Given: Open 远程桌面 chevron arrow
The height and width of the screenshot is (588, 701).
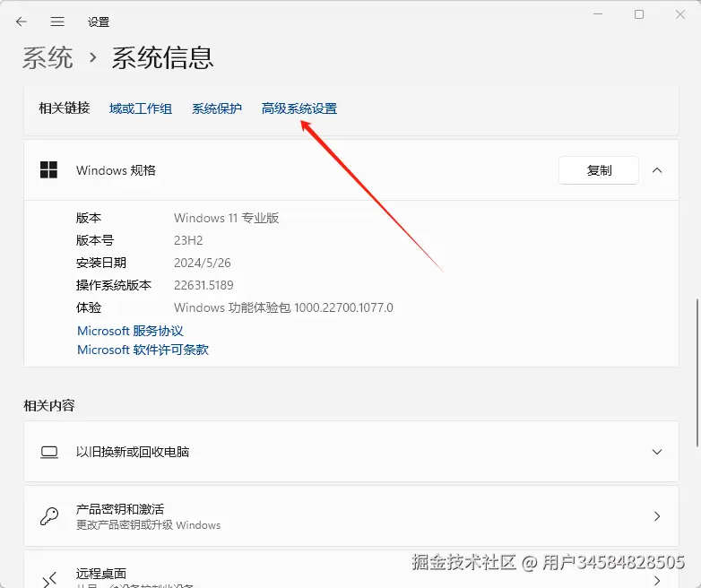Looking at the screenshot, I should click(x=657, y=581).
